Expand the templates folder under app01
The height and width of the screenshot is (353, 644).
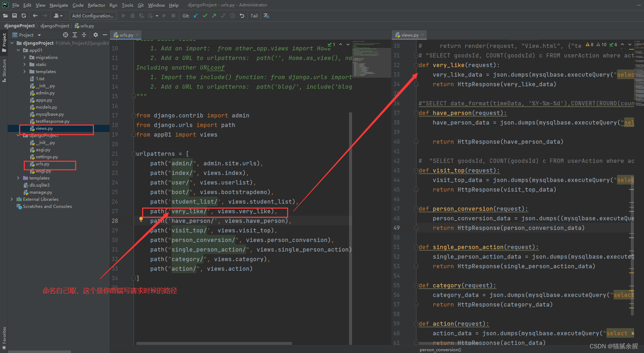pyautogui.click(x=24, y=72)
